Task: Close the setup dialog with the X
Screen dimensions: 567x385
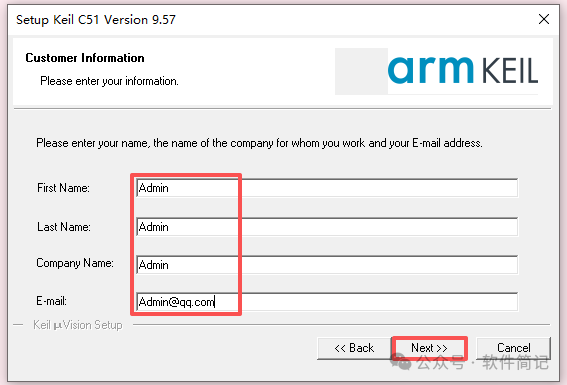Action: [544, 19]
